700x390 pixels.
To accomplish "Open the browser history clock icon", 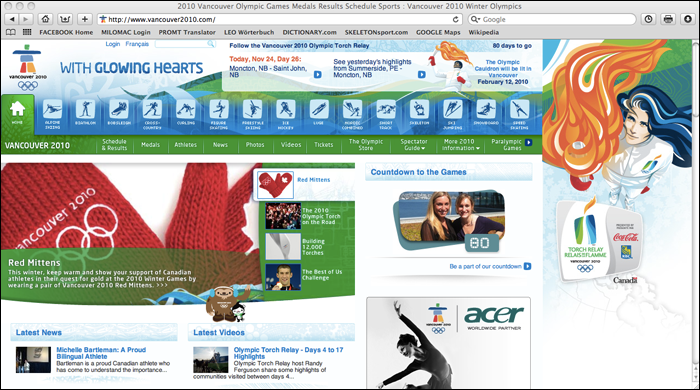I will click(x=648, y=19).
